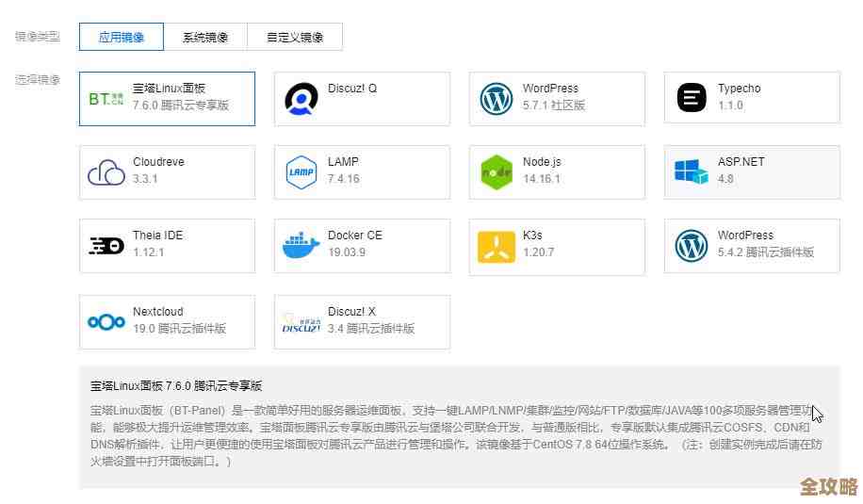Viewport: 863px width, 504px height.
Task: Choose the Discuz! Q card title
Action: [x=352, y=88]
